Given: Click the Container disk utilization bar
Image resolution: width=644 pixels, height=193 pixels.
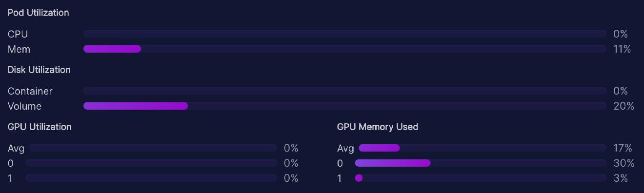Looking at the screenshot, I should click(345, 91).
